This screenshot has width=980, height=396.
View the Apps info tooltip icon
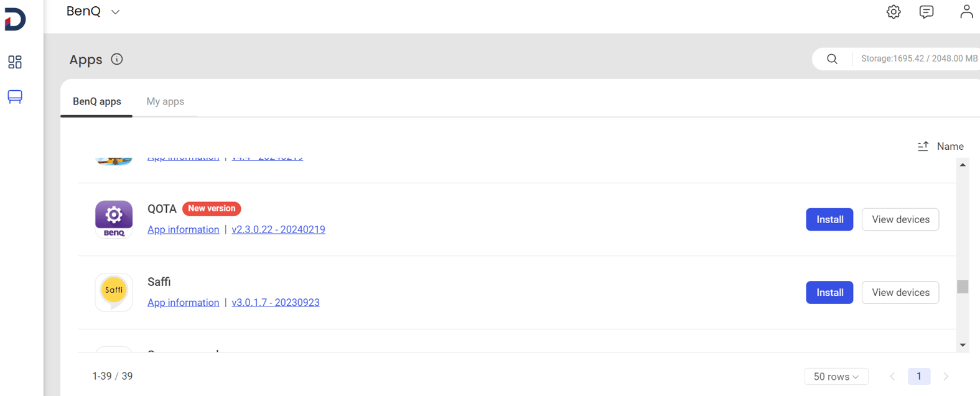pyautogui.click(x=117, y=59)
